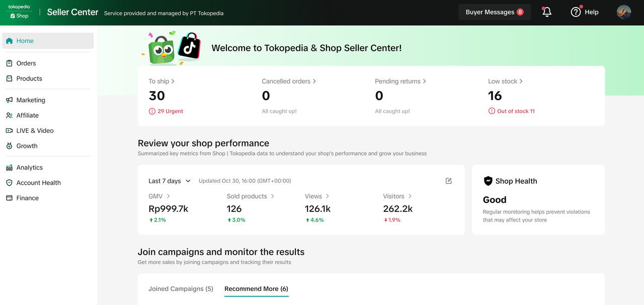Open the user profile avatar
This screenshot has width=644, height=305.
(x=624, y=12)
